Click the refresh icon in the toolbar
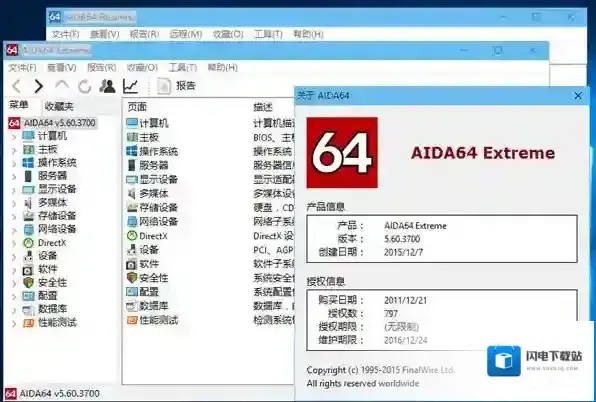Viewport: 596px width, 402px height. [x=84, y=87]
